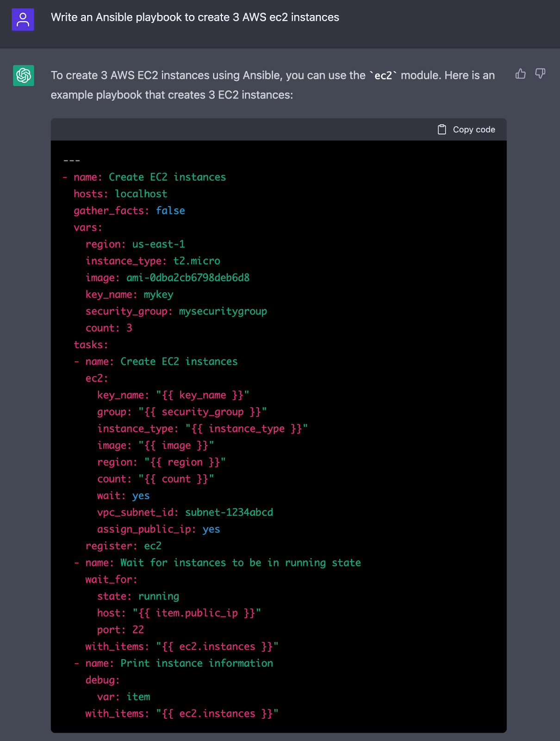The height and width of the screenshot is (741, 560).
Task: Click 'Wait for instances to be in running state'
Action: point(241,563)
